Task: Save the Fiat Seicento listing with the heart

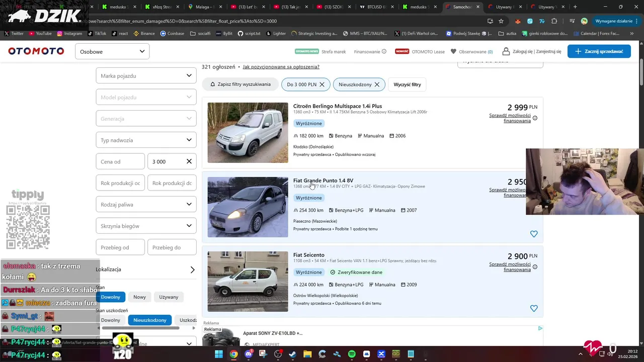Action: click(534, 308)
